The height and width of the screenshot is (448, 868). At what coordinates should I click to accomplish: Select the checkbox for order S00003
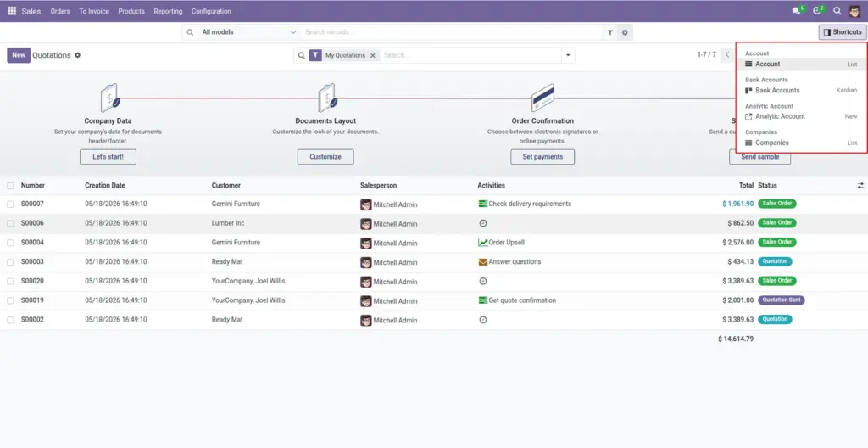pos(10,261)
